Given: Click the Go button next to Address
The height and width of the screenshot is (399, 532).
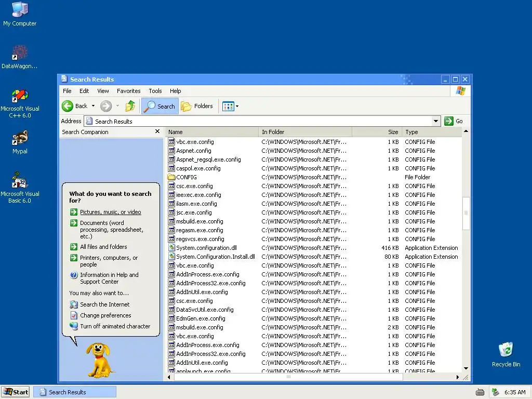Looking at the screenshot, I should click(x=454, y=121).
